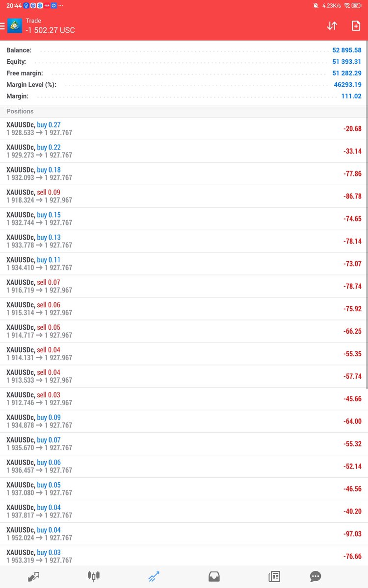The image size is (368, 588).
Task: Select the buy 0.03 position at 1 953.319
Action: [x=184, y=556]
